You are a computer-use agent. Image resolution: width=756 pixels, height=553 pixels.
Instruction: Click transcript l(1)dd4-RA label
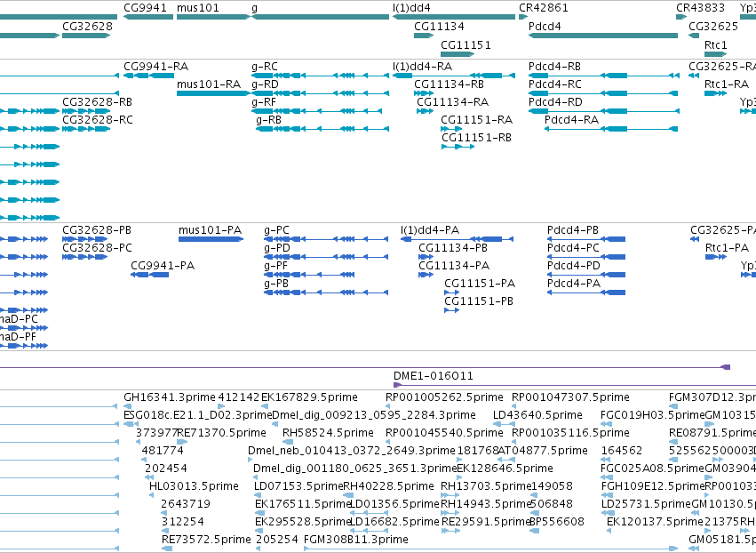click(422, 67)
